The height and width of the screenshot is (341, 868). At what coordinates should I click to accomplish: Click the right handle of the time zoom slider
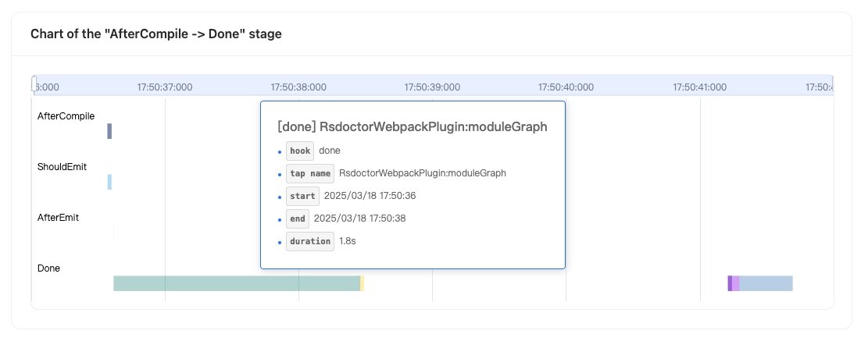(833, 84)
